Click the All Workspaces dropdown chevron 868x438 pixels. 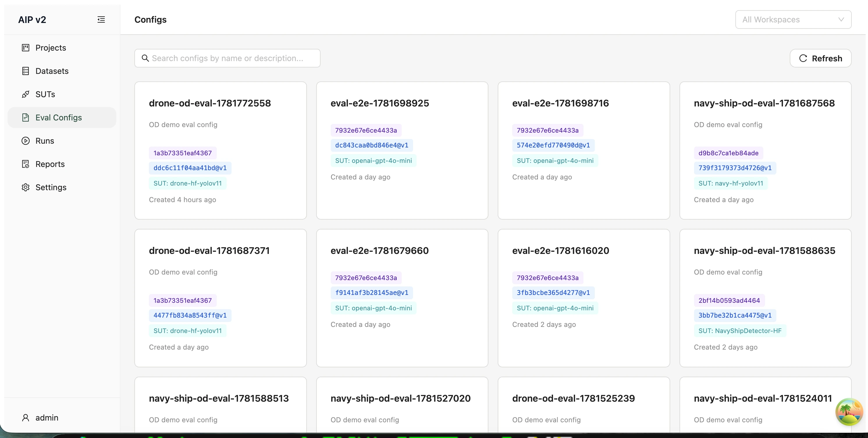point(841,19)
